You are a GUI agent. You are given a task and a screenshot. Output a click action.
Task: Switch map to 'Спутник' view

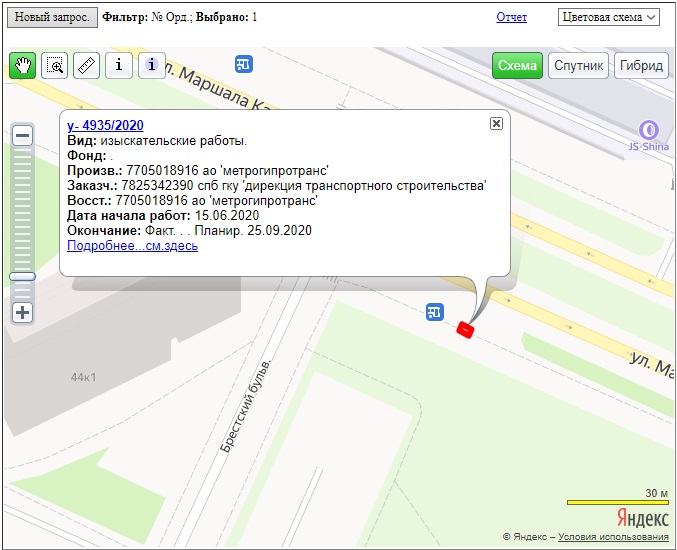pos(578,66)
